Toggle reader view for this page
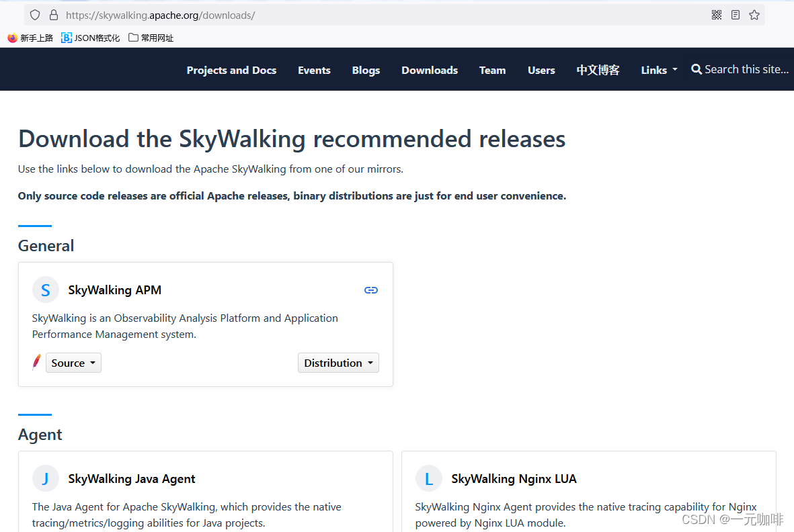This screenshot has height=532, width=794. [x=735, y=14]
